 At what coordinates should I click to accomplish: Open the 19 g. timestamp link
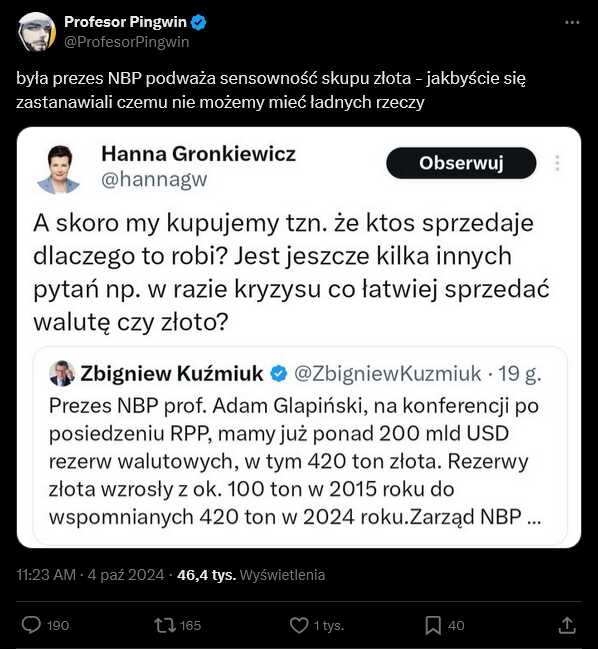coord(519,373)
